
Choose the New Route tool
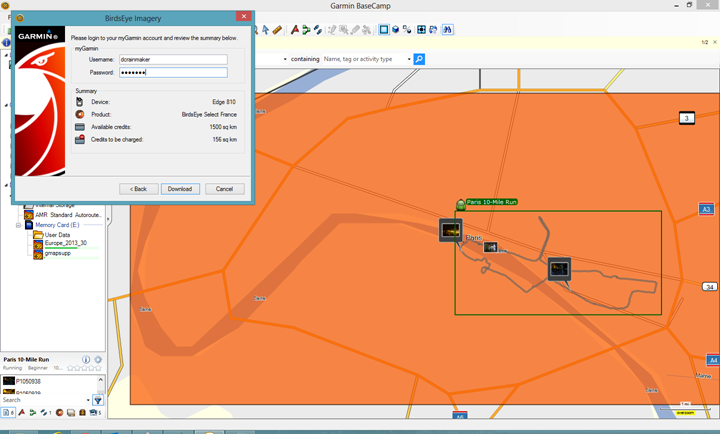pos(306,30)
